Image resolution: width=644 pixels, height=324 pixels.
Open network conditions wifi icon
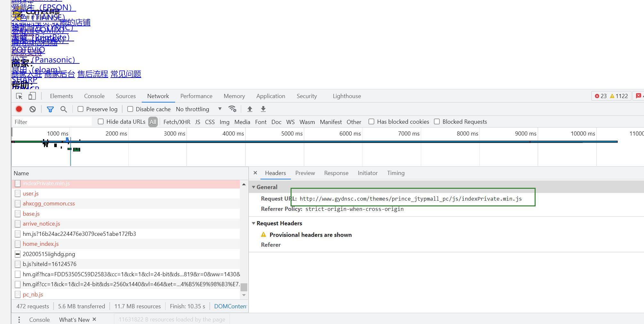(x=232, y=109)
